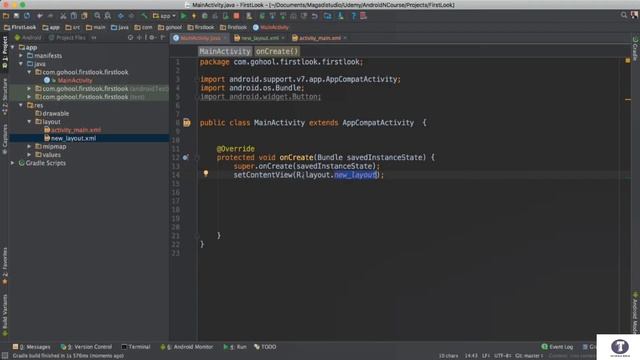The width and height of the screenshot is (640, 360).
Task: Click the Git: master branch status entry
Action: click(529, 356)
